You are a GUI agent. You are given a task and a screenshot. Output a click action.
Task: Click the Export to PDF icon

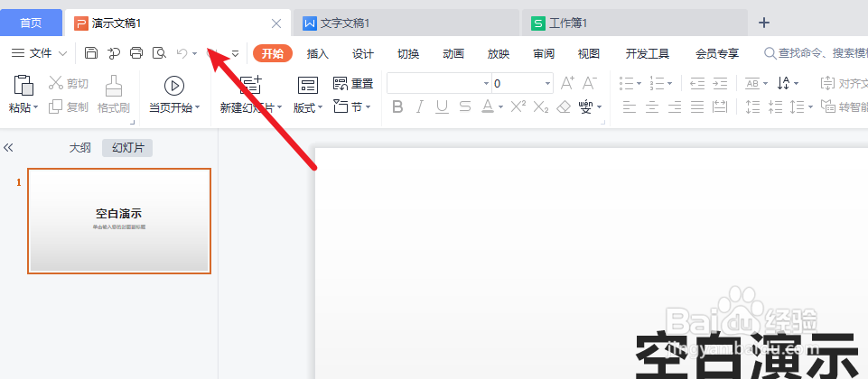point(114,53)
